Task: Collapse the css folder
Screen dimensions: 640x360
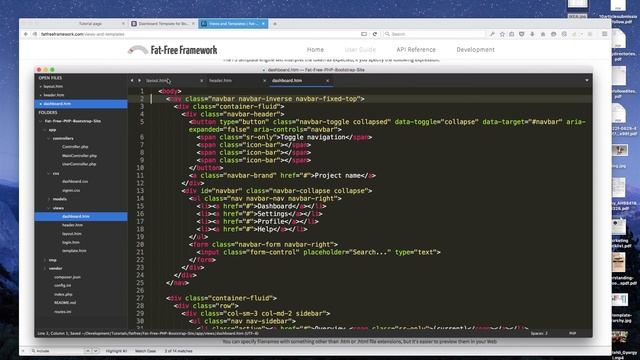Action: (x=49, y=173)
